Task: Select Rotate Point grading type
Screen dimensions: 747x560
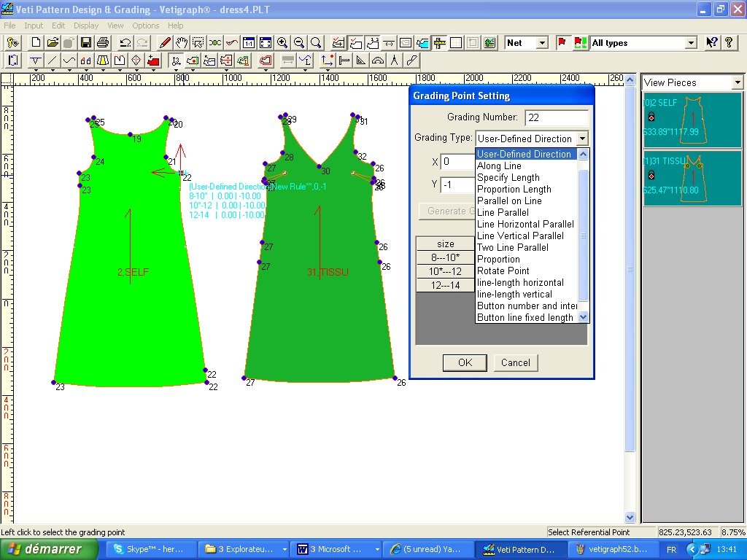Action: coord(527,271)
